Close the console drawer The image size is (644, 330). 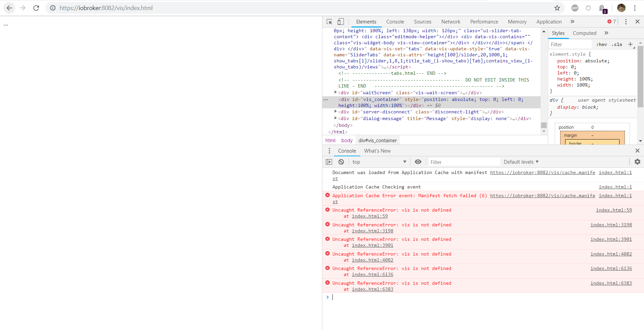point(637,151)
